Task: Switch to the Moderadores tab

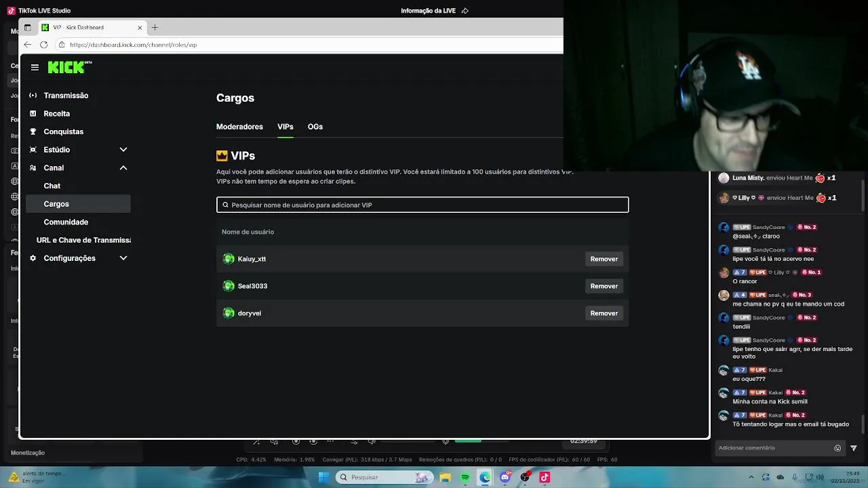Action: click(x=239, y=127)
